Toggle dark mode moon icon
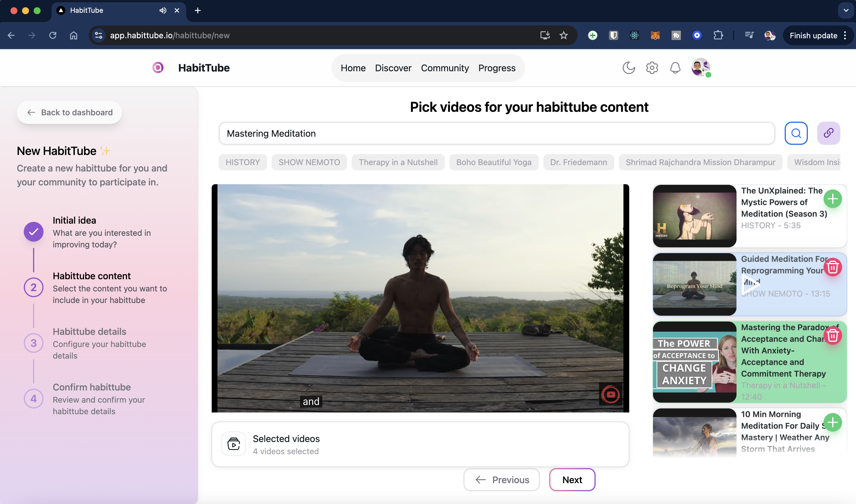Image resolution: width=856 pixels, height=504 pixels. pos(629,68)
